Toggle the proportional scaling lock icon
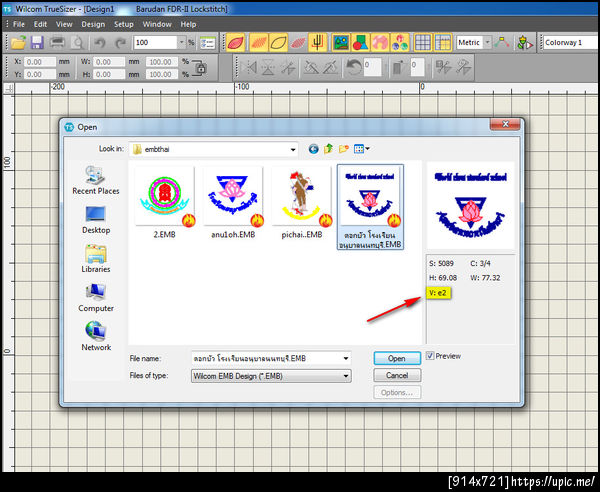The width and height of the screenshot is (600, 492). click(199, 68)
